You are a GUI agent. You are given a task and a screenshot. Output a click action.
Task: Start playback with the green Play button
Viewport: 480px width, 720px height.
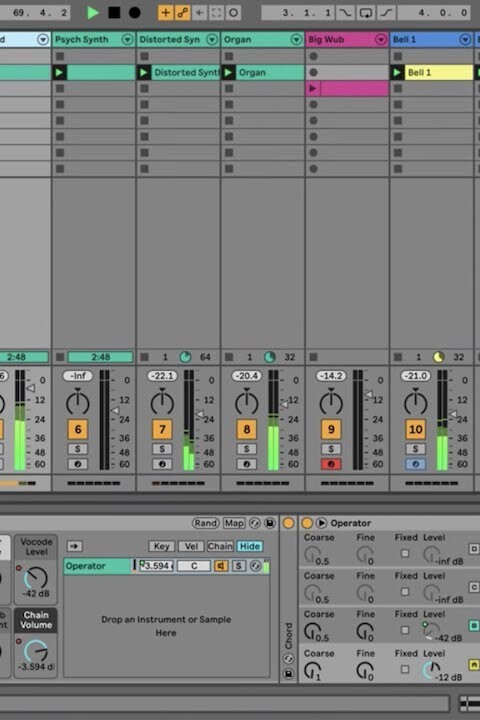(x=93, y=12)
